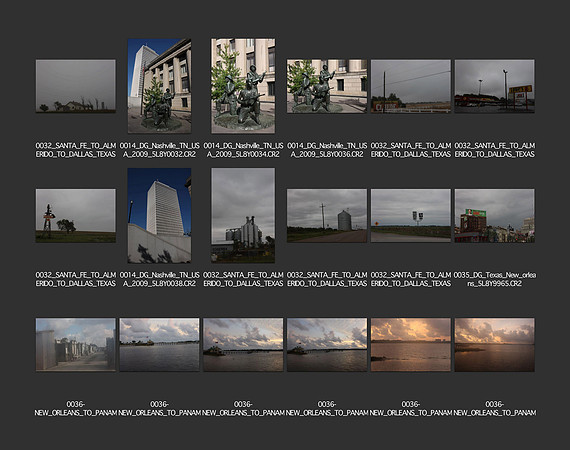Select thumbnail with utility pole and red sign
The width and height of the screenshot is (570, 450).
[x=411, y=86]
